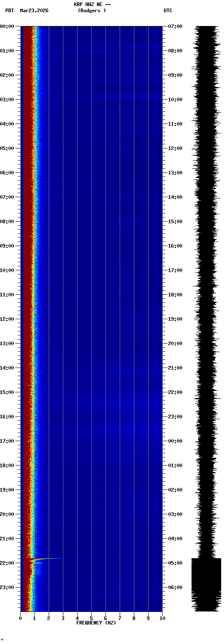The width and height of the screenshot is (224, 644).
Task: Click the '04:00' label on the PDT axis
Action: (x=7, y=124)
